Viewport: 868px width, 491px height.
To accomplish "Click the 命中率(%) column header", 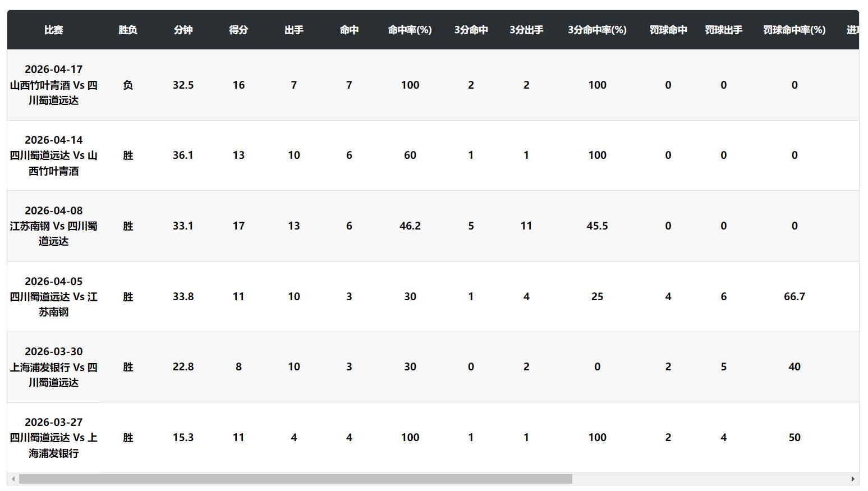I will pyautogui.click(x=410, y=30).
